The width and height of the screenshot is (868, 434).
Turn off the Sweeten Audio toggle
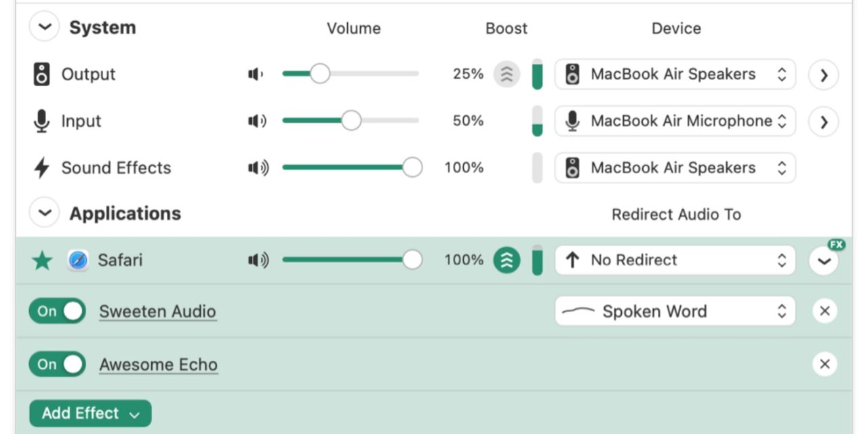point(57,311)
